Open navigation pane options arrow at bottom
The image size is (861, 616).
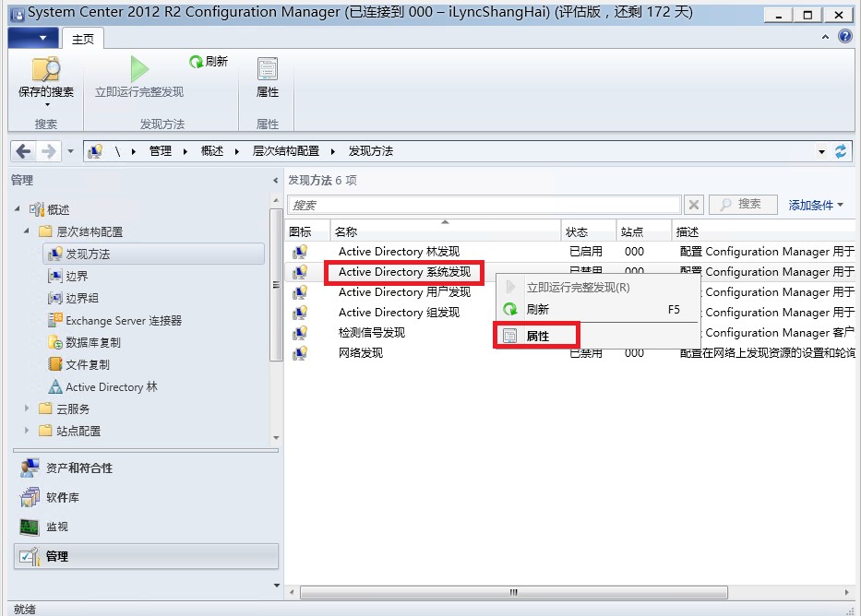[276, 586]
